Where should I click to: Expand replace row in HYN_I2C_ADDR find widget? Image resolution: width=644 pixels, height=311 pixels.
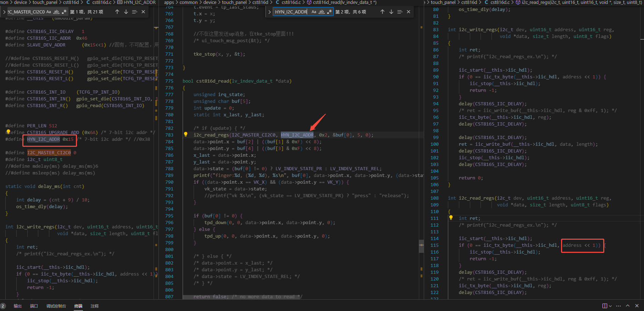(x=270, y=12)
